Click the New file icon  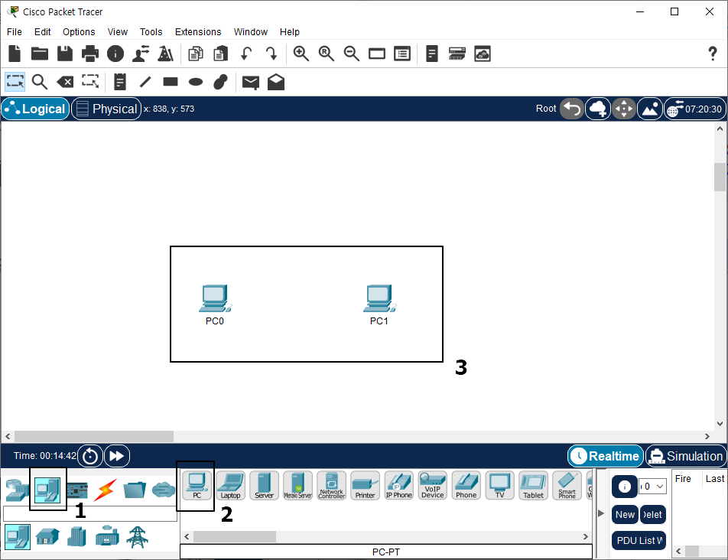click(x=15, y=54)
